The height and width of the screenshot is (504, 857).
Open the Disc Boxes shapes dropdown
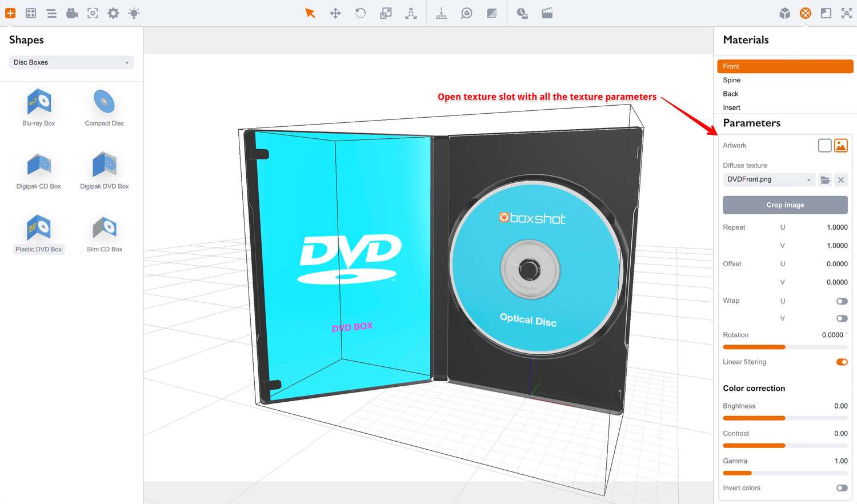tap(71, 62)
